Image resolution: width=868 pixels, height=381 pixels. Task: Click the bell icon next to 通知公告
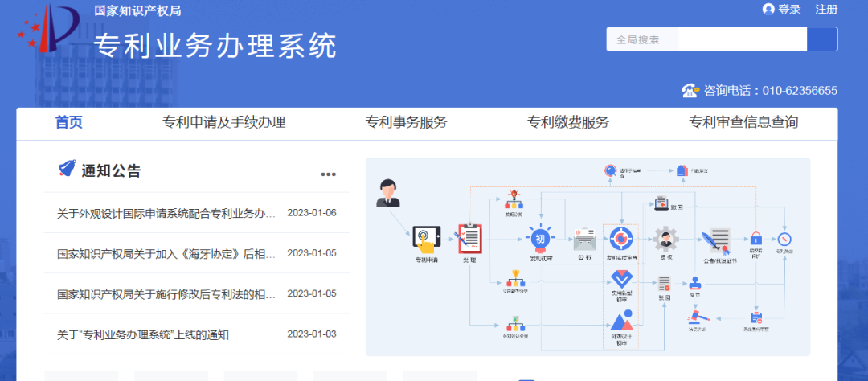pos(67,169)
